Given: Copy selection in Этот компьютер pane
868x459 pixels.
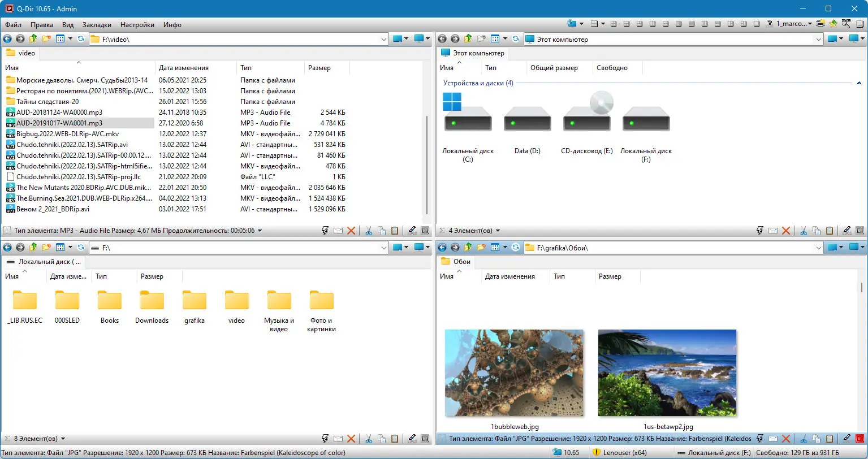Looking at the screenshot, I should 816,231.
